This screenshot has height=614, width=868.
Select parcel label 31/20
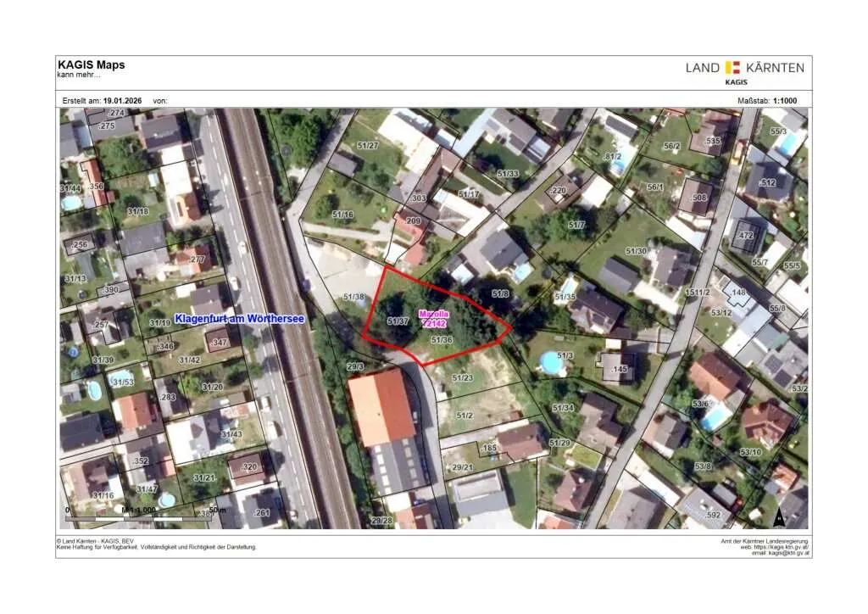point(213,387)
